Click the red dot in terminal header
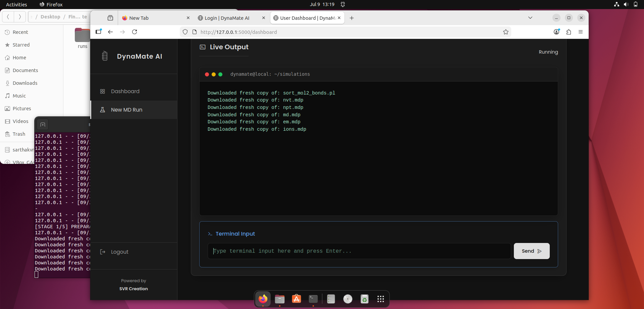This screenshot has height=309, width=644. pyautogui.click(x=207, y=74)
